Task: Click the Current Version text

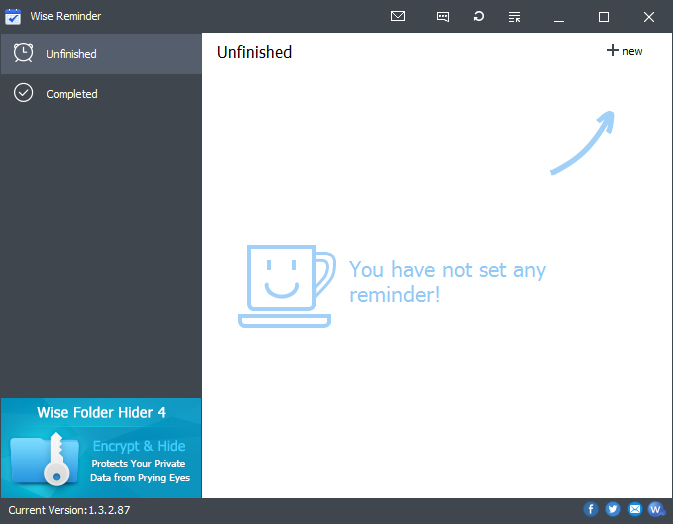Action: (x=69, y=511)
